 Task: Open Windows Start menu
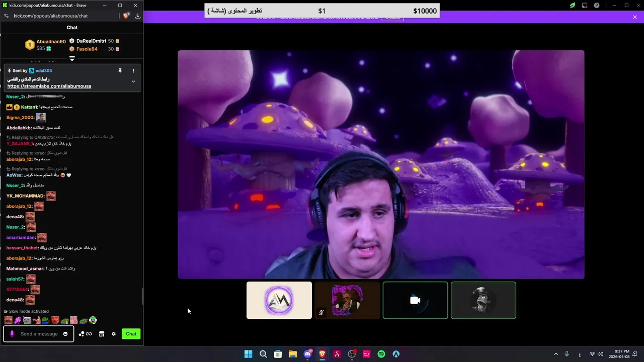[x=248, y=354]
